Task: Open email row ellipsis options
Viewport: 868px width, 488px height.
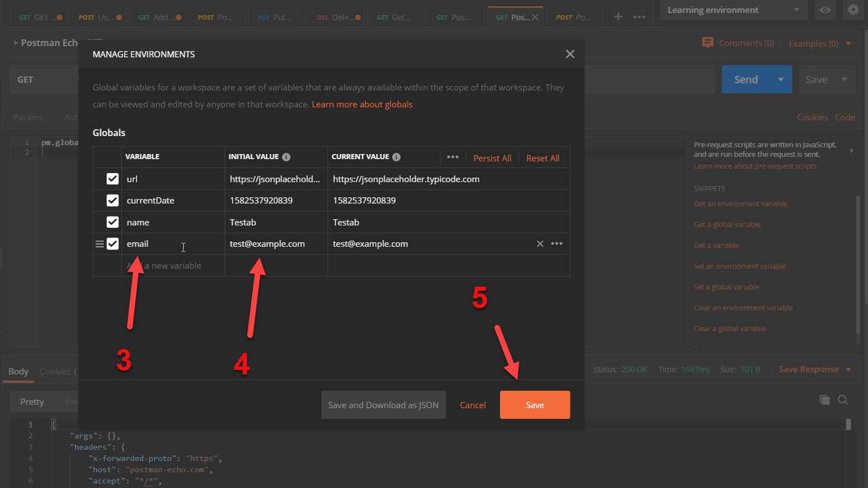Action: (557, 243)
